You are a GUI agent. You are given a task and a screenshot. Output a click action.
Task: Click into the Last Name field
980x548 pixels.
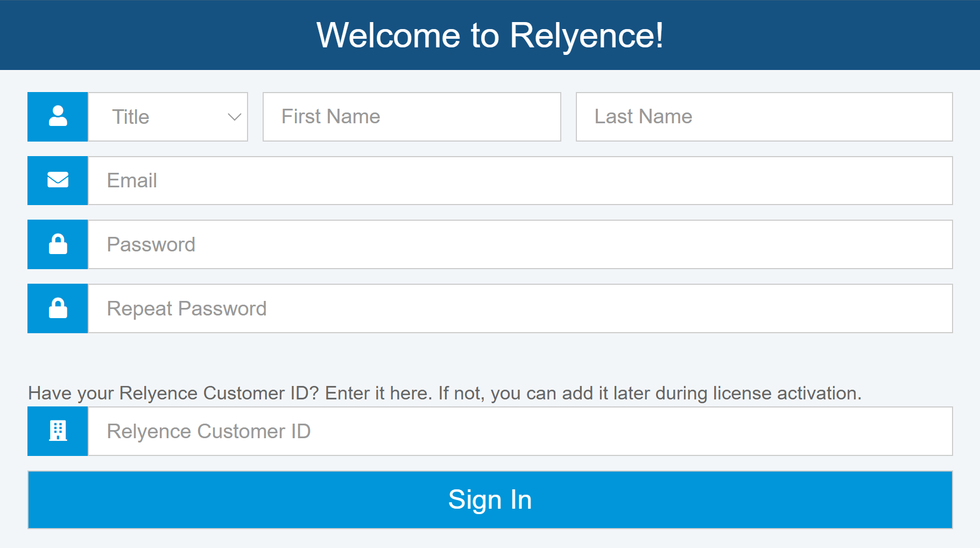click(764, 117)
